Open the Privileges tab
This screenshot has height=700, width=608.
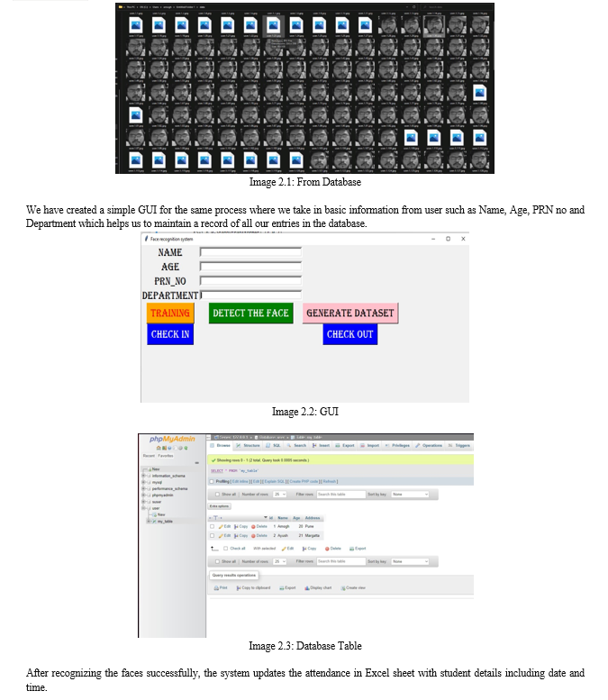[x=397, y=446]
